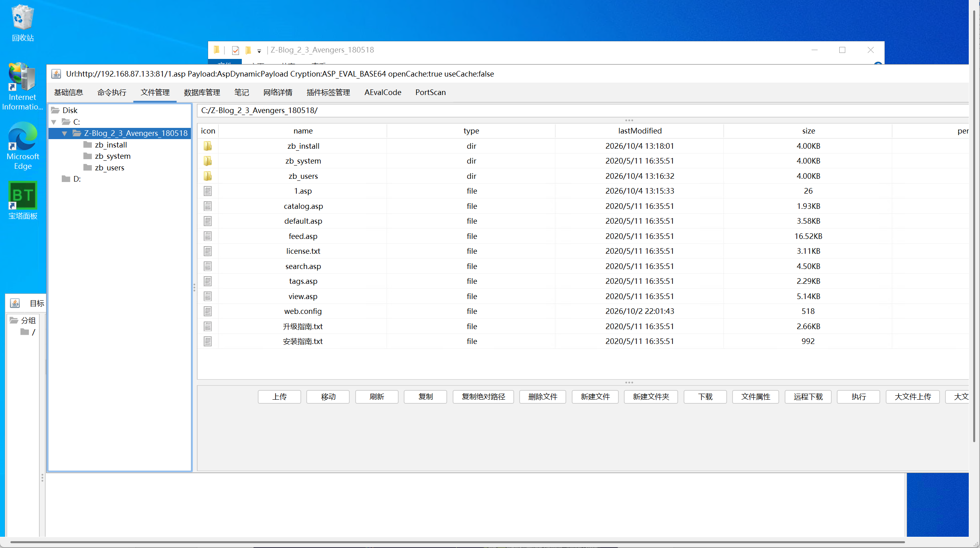The width and height of the screenshot is (980, 548).
Task: Select the license.txt file name
Action: [x=303, y=251]
